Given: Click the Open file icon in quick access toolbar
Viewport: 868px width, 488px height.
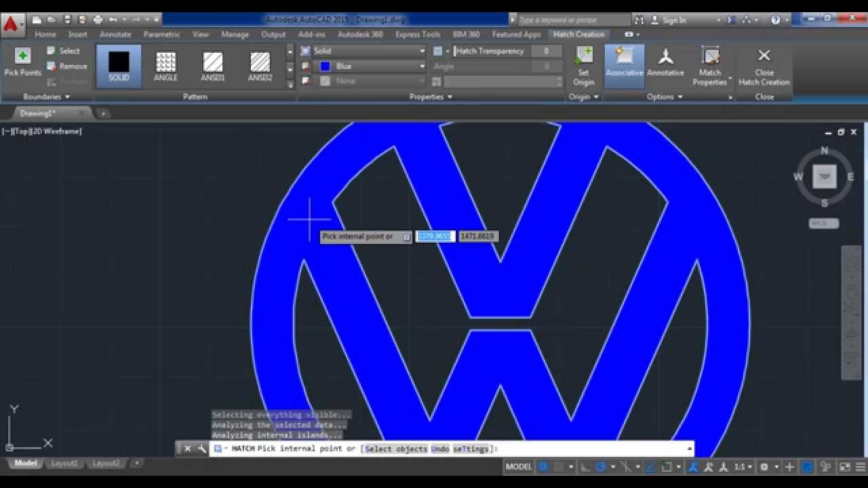Looking at the screenshot, I should (x=52, y=20).
